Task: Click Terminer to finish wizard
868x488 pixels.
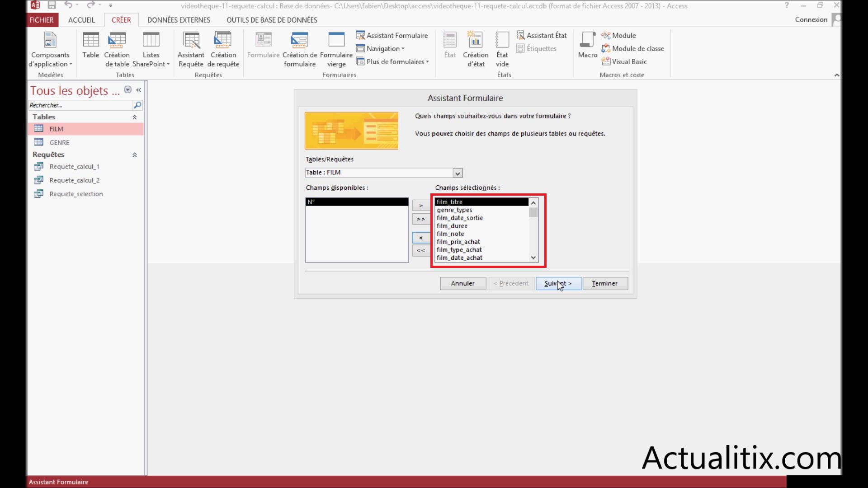Action: click(605, 283)
